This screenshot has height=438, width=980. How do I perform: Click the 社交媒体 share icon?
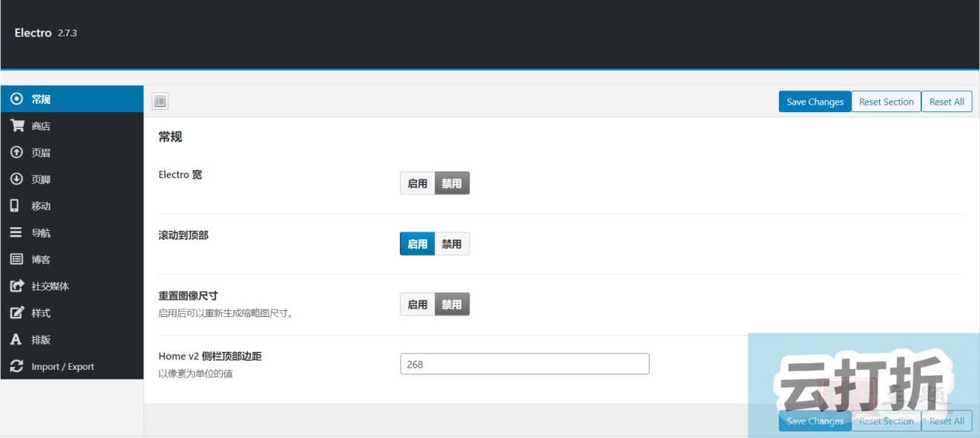[17, 287]
